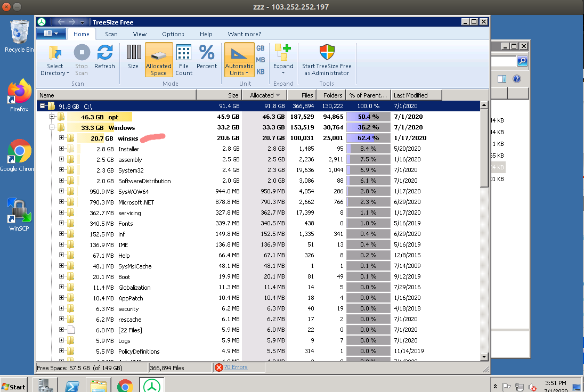
Task: Open the Recycle Bin desktop icon
Action: [x=19, y=36]
